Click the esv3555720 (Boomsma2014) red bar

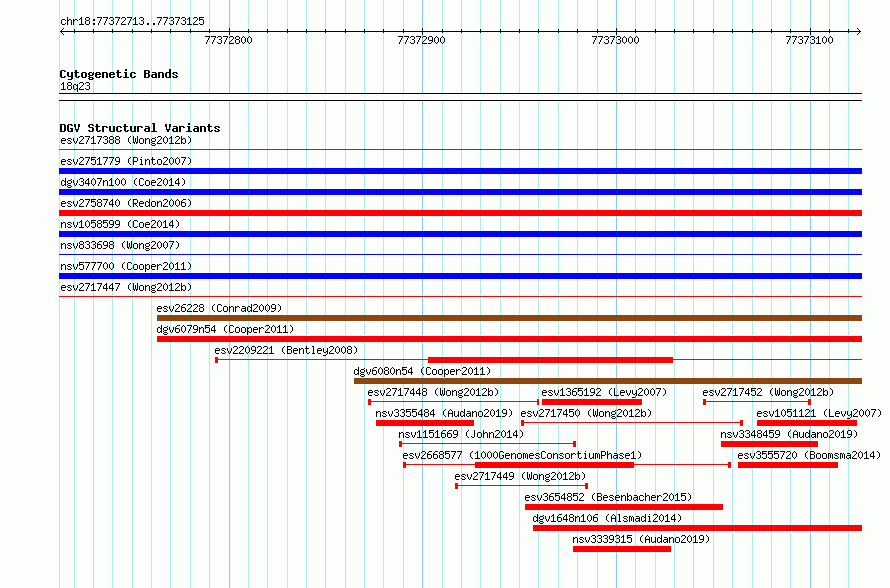788,465
